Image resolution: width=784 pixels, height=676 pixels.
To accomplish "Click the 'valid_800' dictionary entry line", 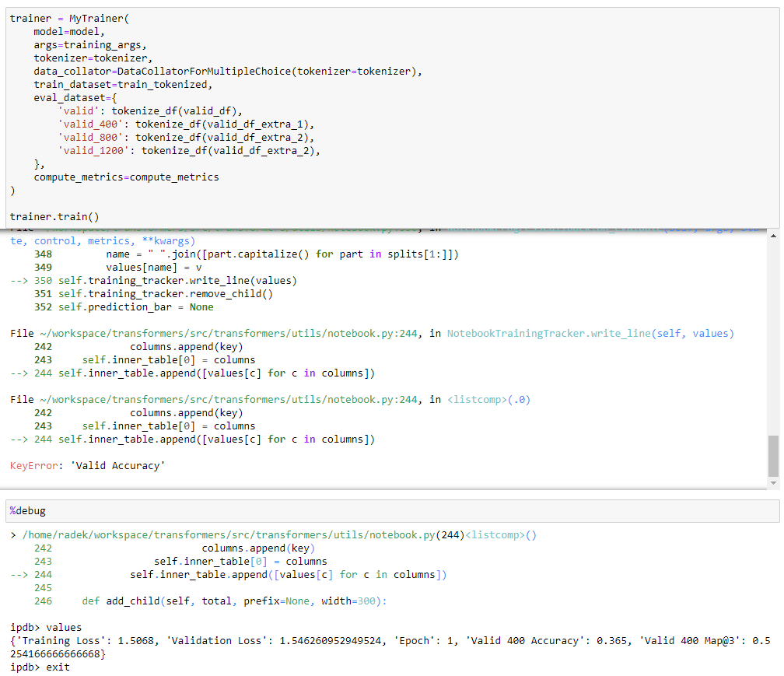I will [186, 138].
